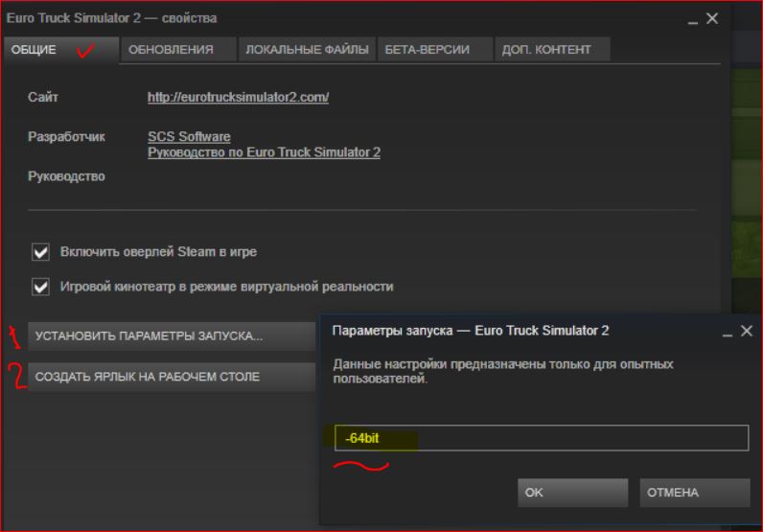
Task: Click the Руководство label text
Action: [66, 176]
